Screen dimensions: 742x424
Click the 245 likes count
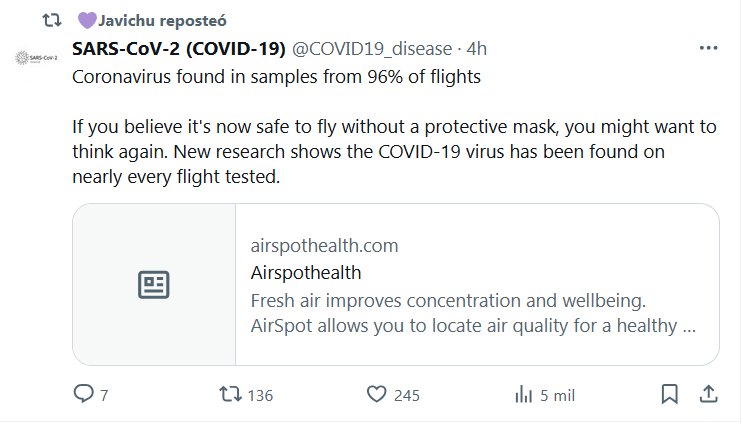tap(406, 395)
